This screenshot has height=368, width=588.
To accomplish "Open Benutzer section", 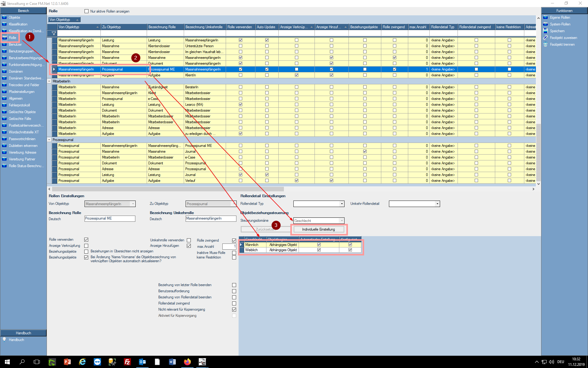I will pos(15,44).
